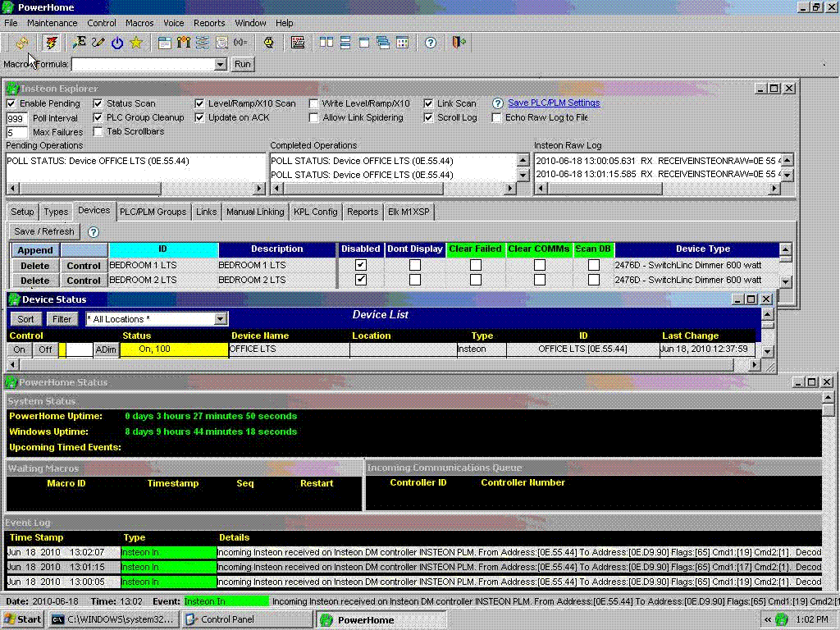Open the Reports menu in the menu bar
The image size is (840, 630).
click(x=209, y=23)
